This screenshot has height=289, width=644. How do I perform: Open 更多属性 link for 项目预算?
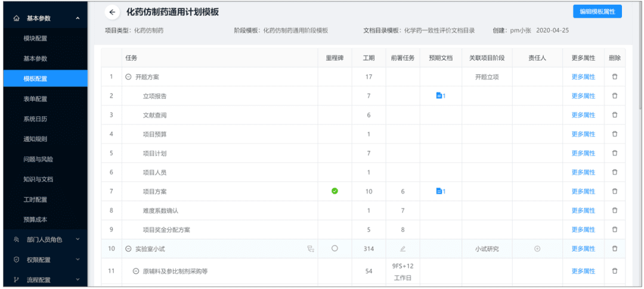(583, 134)
